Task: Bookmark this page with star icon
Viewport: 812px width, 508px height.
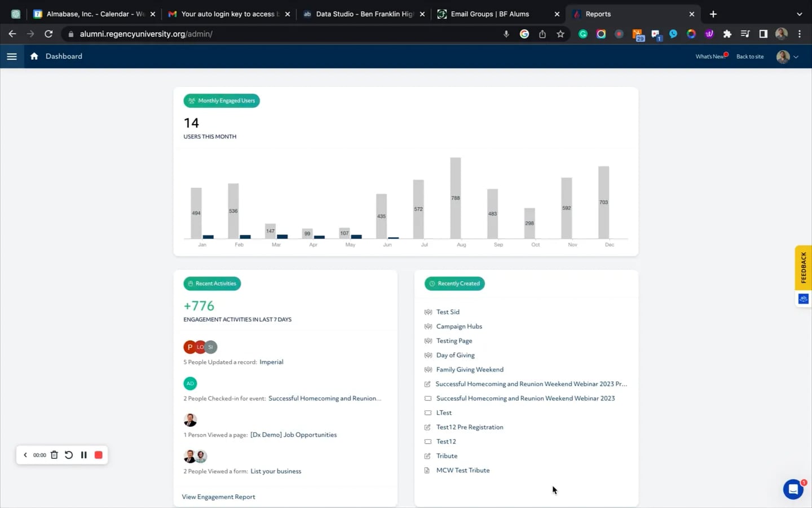Action: (x=561, y=34)
